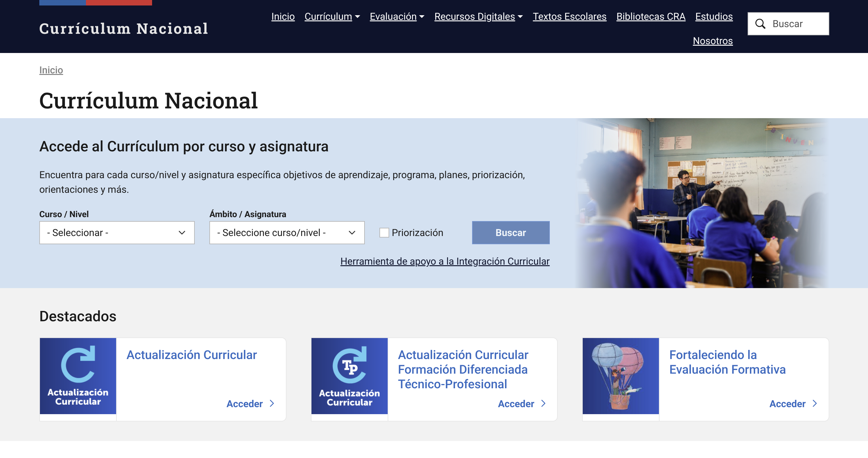Screen dimensions: 868x458
Task: Open the Actualización Curricular card title
Action: pos(192,355)
